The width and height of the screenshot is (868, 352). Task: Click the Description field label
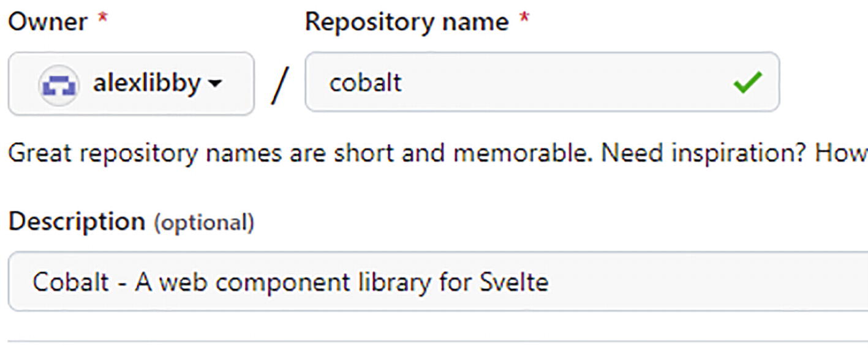pyautogui.click(x=77, y=221)
